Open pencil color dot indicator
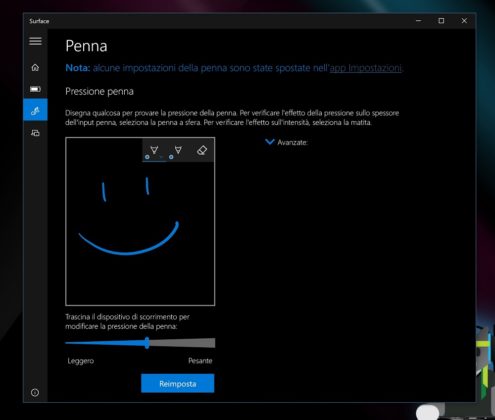The height and width of the screenshot is (420, 495). 171,157
